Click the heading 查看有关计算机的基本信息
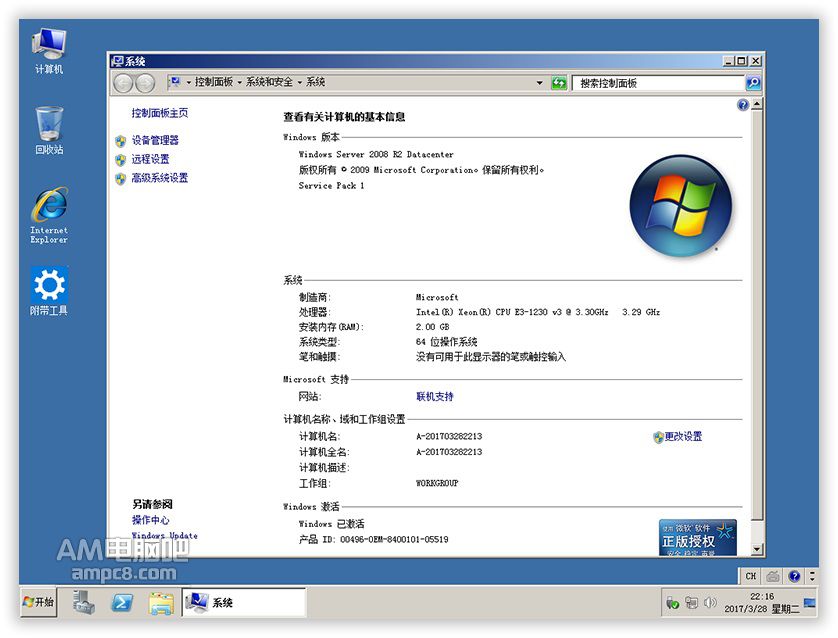Viewport: 838px width, 638px height. tap(344, 117)
